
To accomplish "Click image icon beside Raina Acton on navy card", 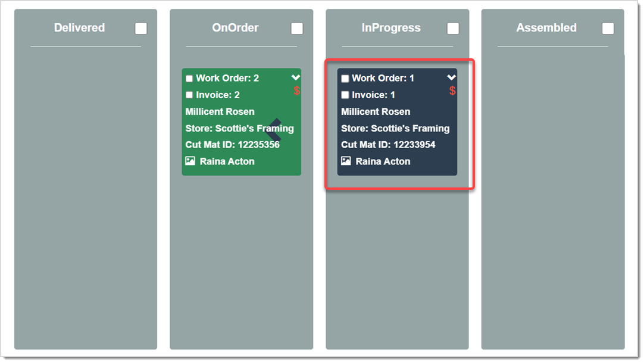I will (346, 161).
